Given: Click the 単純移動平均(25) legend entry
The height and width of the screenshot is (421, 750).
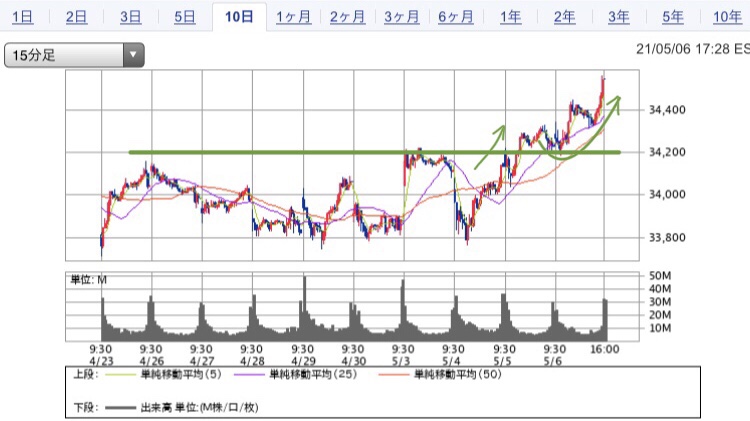Looking at the screenshot, I should [x=313, y=374].
